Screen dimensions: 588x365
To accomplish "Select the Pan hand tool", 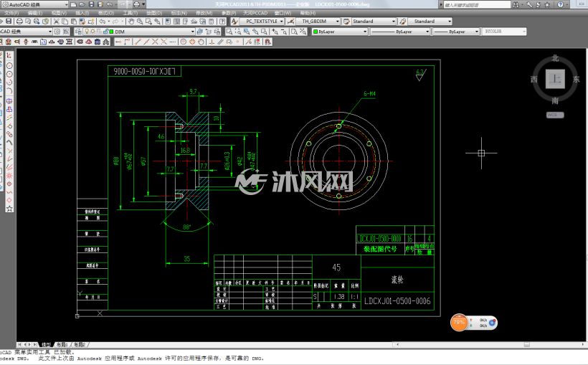I will pos(131,22).
